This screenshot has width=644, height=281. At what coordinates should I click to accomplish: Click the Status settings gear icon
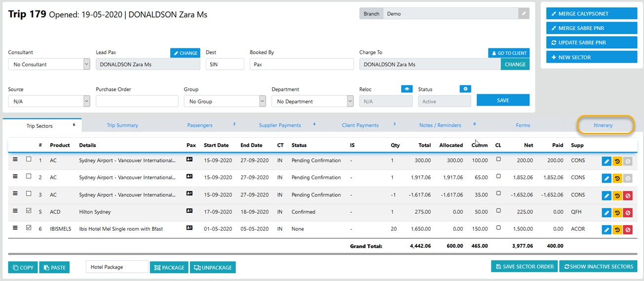pyautogui.click(x=465, y=89)
